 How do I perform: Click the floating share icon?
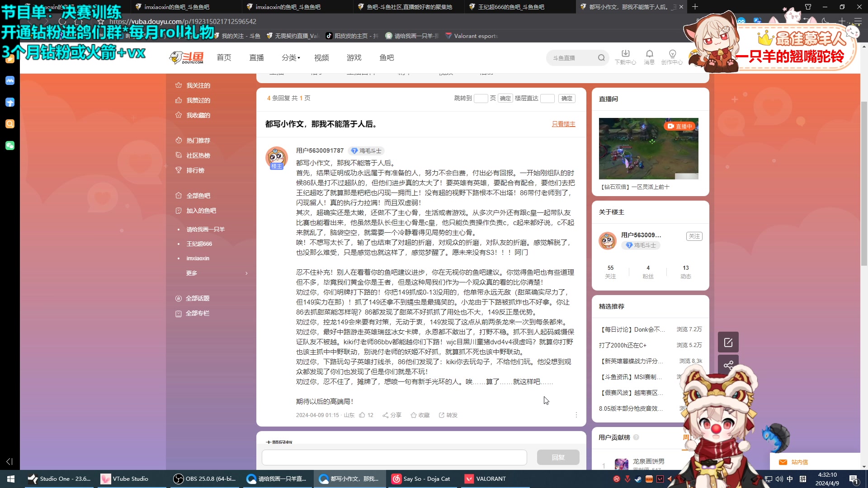pos(728,365)
